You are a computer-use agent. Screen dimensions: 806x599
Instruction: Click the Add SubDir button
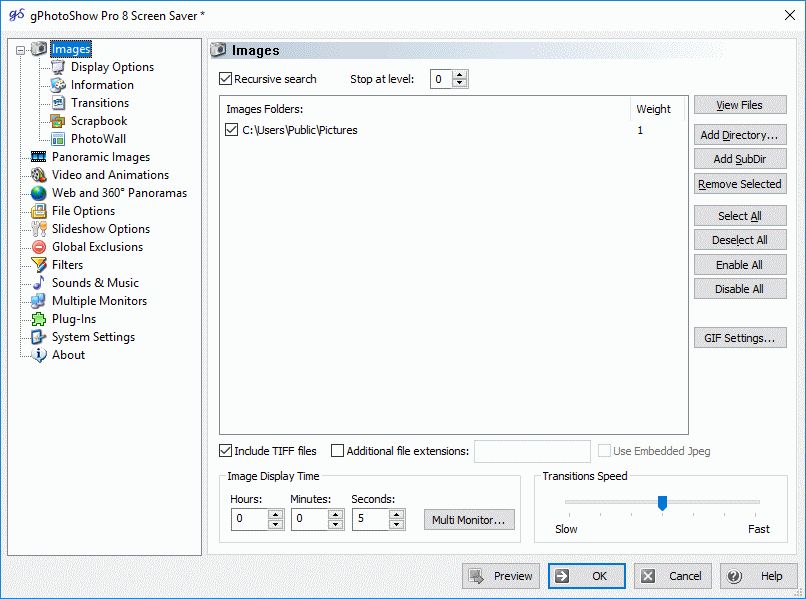[x=740, y=159]
